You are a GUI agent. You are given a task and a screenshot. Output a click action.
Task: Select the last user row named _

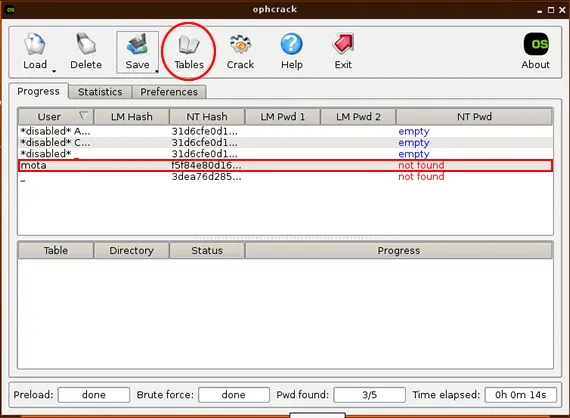(x=285, y=177)
